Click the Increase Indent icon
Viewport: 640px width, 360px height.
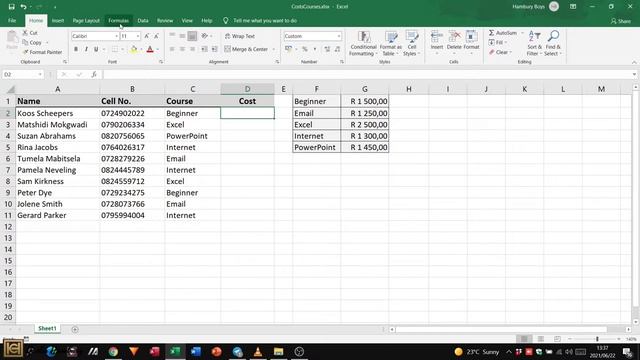coord(215,49)
